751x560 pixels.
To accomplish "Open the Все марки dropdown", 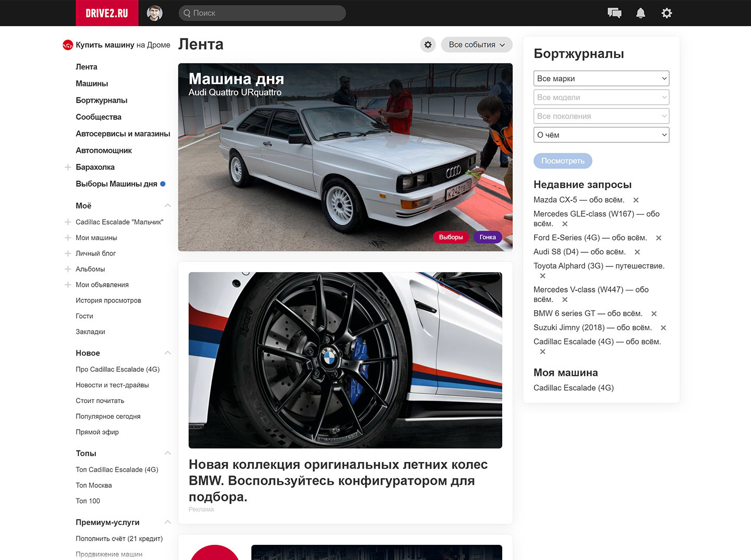I will pyautogui.click(x=601, y=79).
